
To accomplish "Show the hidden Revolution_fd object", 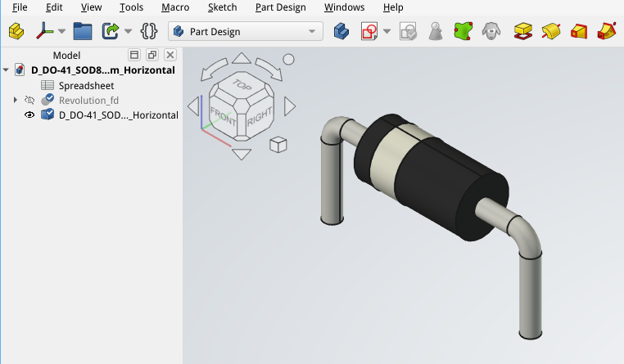I will (x=29, y=100).
